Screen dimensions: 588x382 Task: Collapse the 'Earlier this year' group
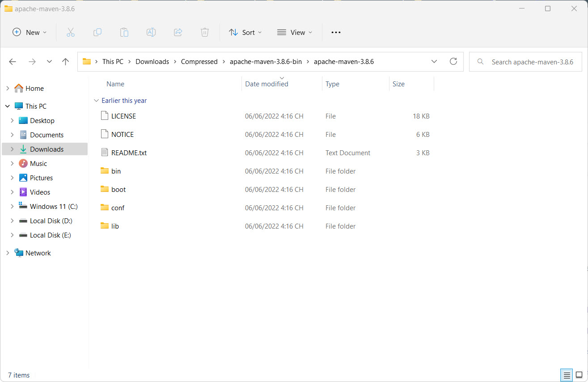click(96, 101)
